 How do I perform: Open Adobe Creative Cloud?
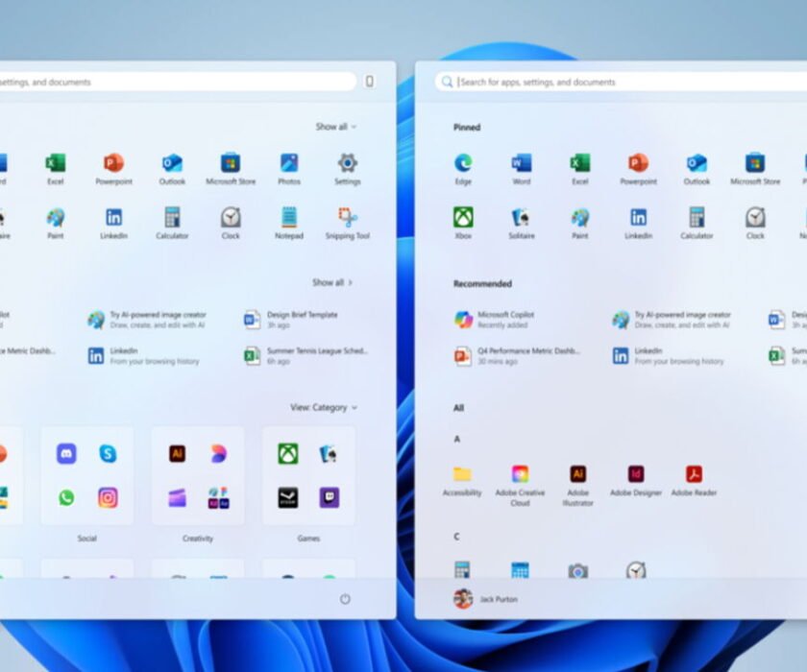pyautogui.click(x=520, y=475)
